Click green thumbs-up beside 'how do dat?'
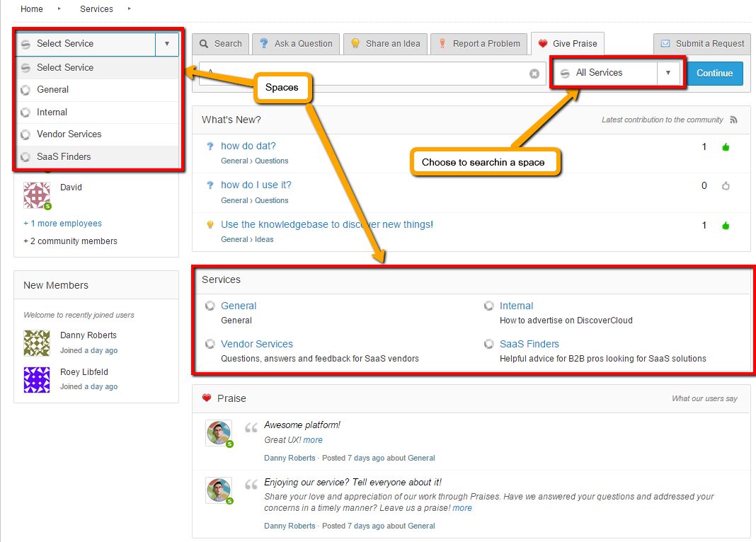The height and width of the screenshot is (542, 756). (x=725, y=147)
